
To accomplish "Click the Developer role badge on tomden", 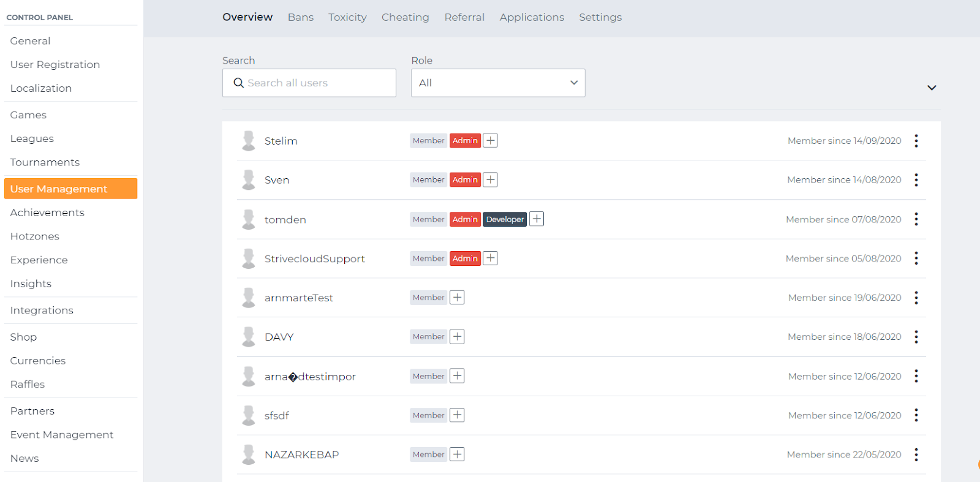I will pos(505,219).
